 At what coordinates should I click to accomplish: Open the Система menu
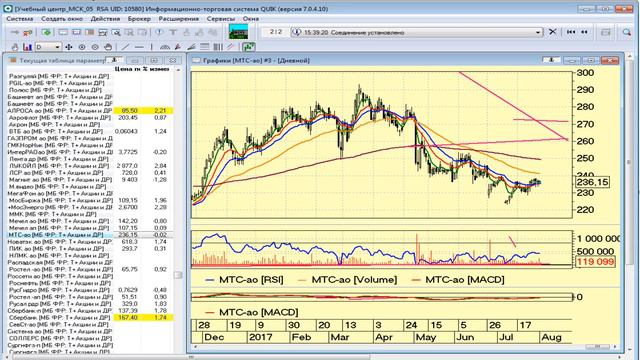tap(20, 19)
